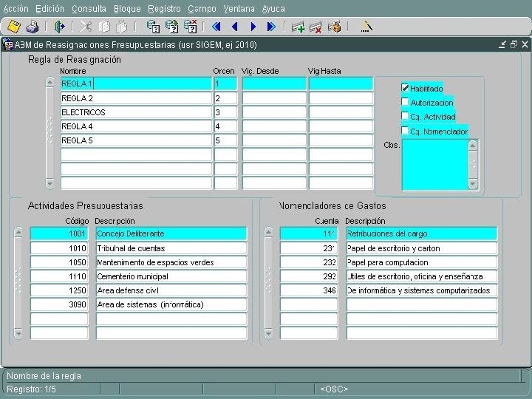Go to last record with double-right arrow
The width and height of the screenshot is (532, 399).
[x=271, y=27]
